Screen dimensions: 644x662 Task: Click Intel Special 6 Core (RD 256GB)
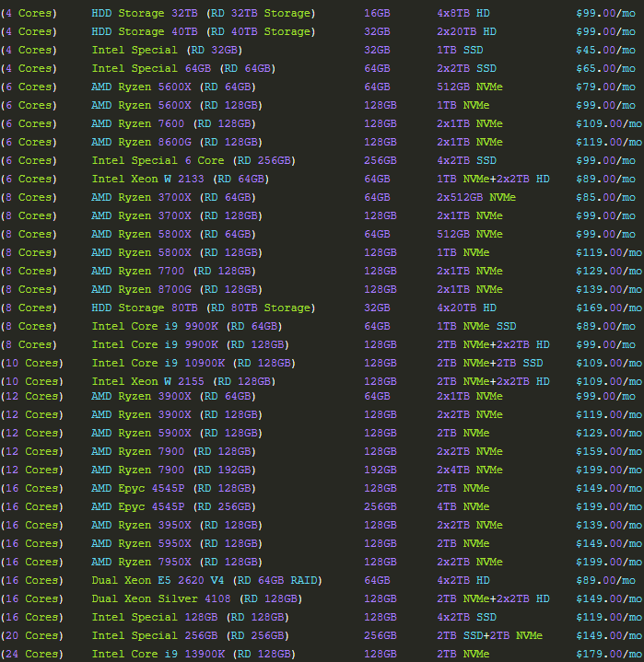pos(193,161)
